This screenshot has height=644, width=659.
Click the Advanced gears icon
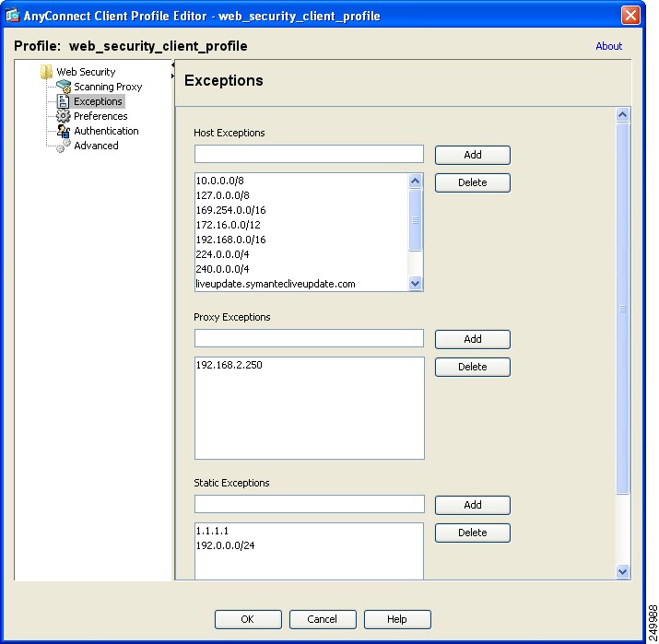tap(63, 146)
